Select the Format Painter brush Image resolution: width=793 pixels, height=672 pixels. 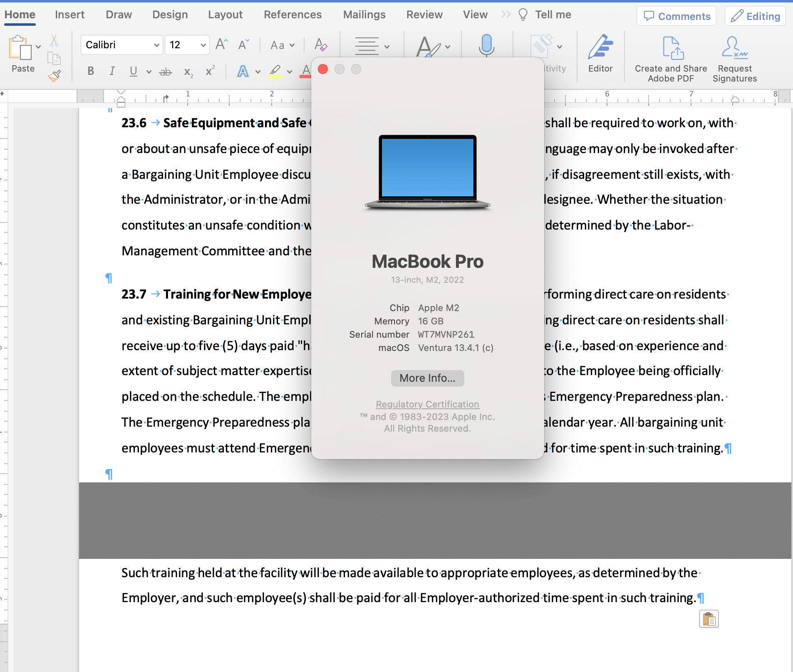coord(54,75)
